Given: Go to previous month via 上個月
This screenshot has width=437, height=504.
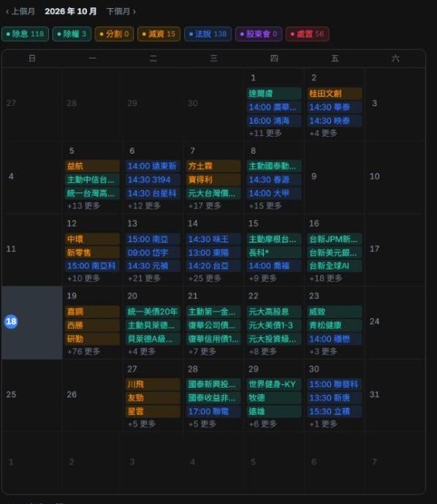Looking at the screenshot, I should coord(20,12).
